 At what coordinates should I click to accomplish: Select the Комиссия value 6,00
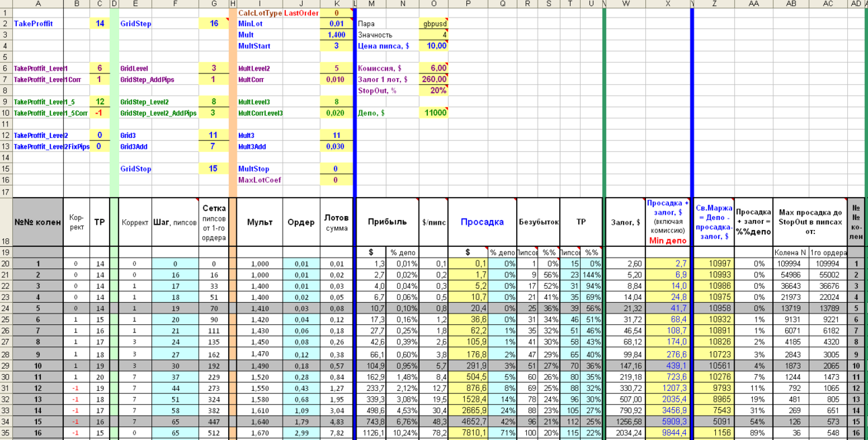434,68
